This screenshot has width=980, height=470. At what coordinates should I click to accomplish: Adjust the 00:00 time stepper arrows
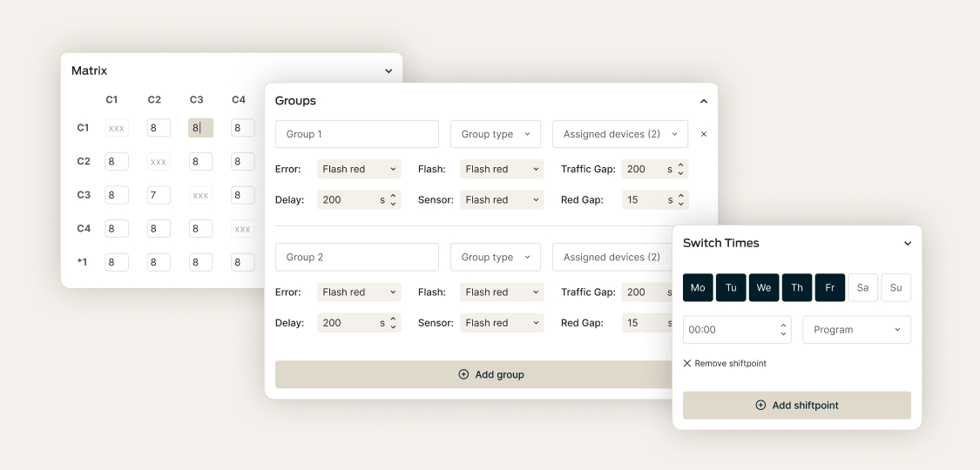pyautogui.click(x=782, y=330)
